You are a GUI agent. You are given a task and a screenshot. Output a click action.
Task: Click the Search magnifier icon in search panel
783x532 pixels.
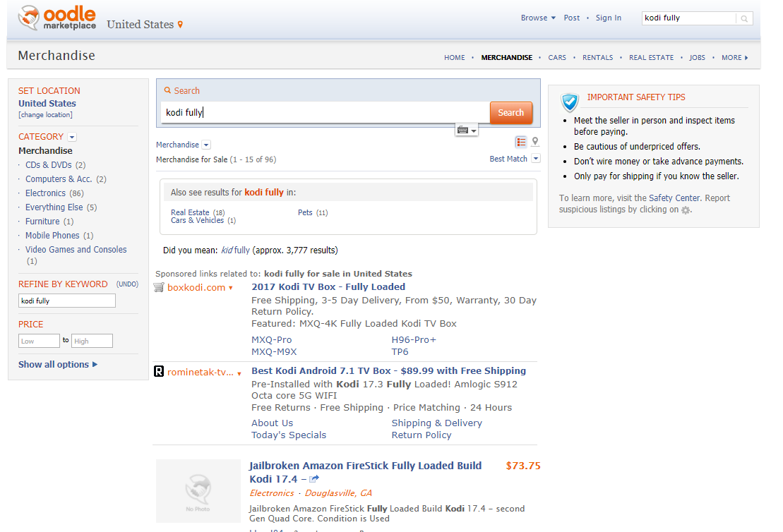pos(168,90)
